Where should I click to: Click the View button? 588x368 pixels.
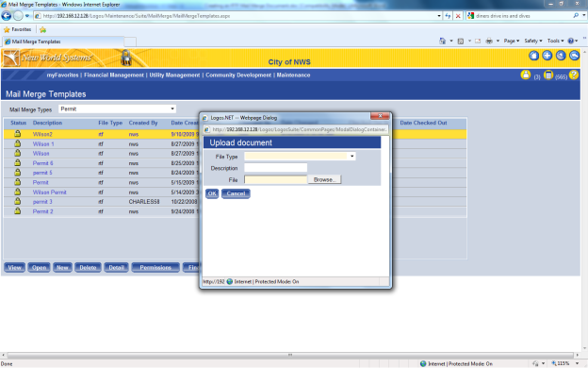pyautogui.click(x=15, y=267)
